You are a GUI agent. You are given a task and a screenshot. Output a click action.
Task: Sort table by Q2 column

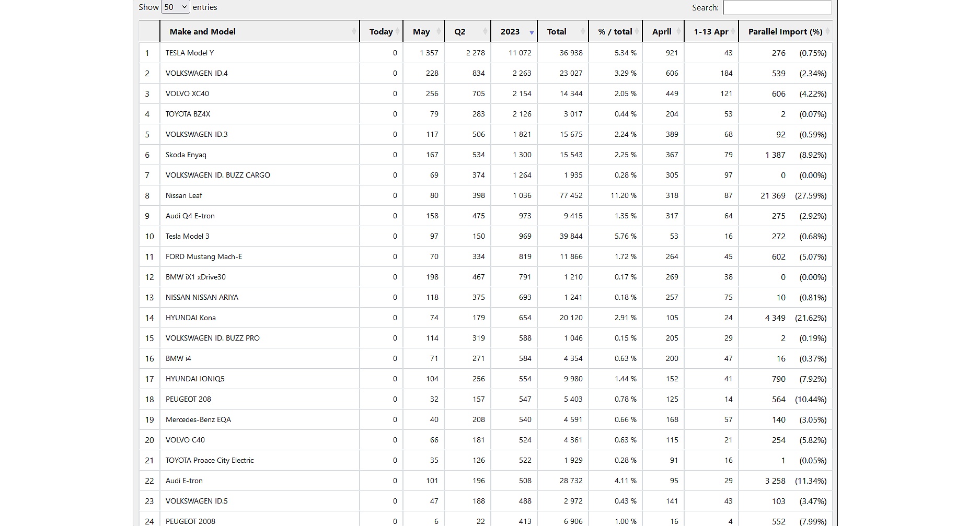[467, 32]
